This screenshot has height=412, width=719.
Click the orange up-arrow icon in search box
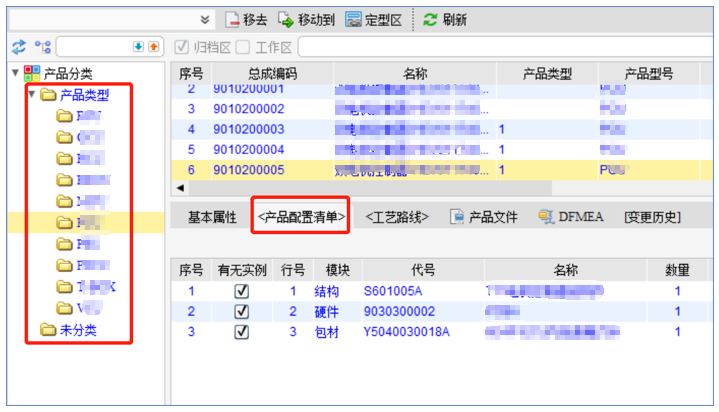coord(153,47)
